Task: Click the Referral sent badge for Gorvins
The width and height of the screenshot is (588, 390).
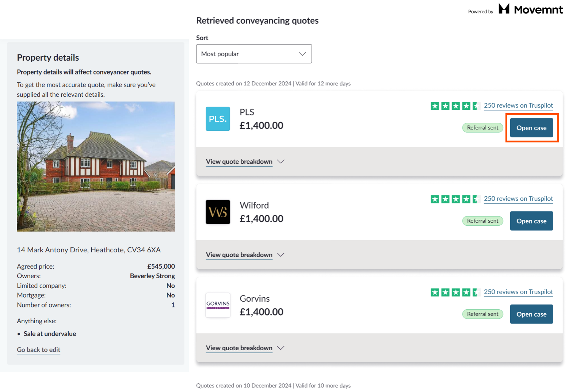Action: (x=482, y=314)
